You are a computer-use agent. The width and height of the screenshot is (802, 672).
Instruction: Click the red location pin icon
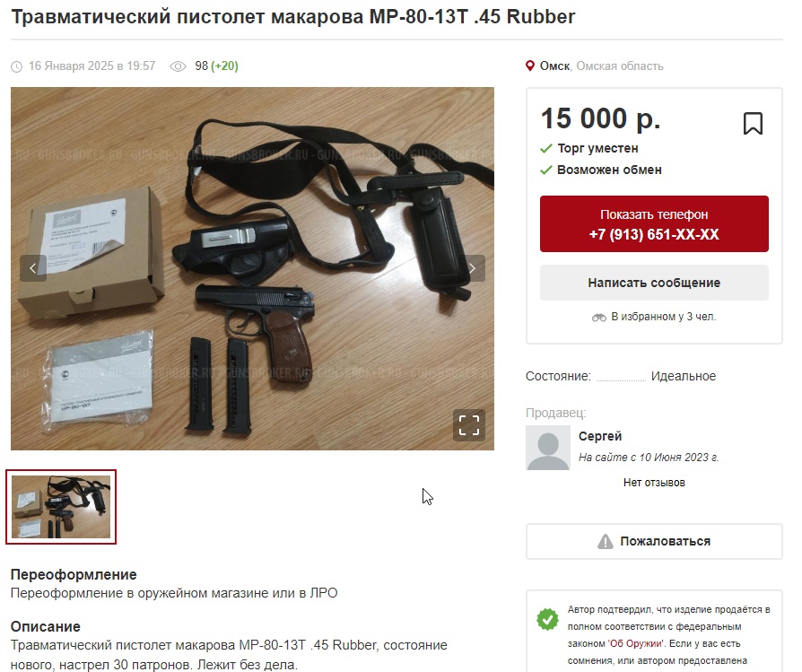(x=530, y=66)
